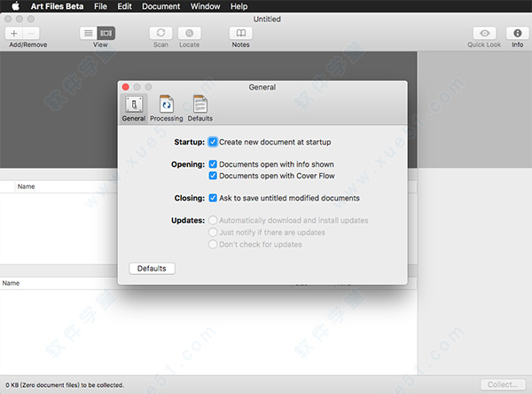Click the Locate toolbar icon
This screenshot has height=394, width=532.
click(x=190, y=34)
